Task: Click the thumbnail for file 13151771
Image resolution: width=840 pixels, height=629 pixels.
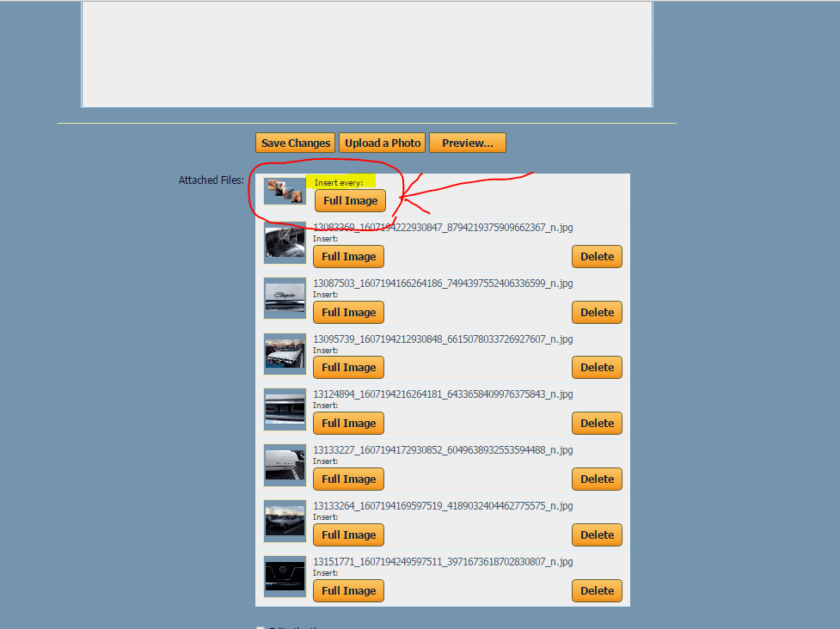Action: coord(285,577)
